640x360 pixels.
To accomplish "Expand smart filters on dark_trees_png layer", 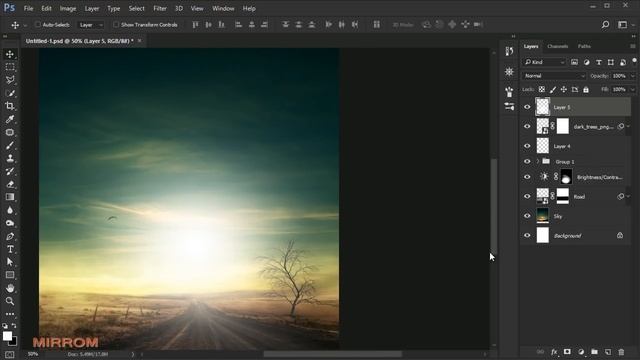I will click(x=629, y=127).
